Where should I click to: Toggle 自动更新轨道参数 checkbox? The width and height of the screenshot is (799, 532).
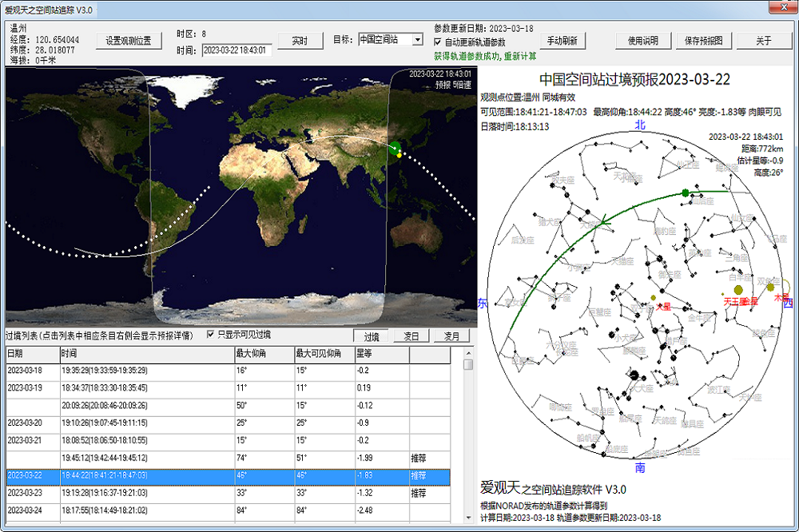438,42
